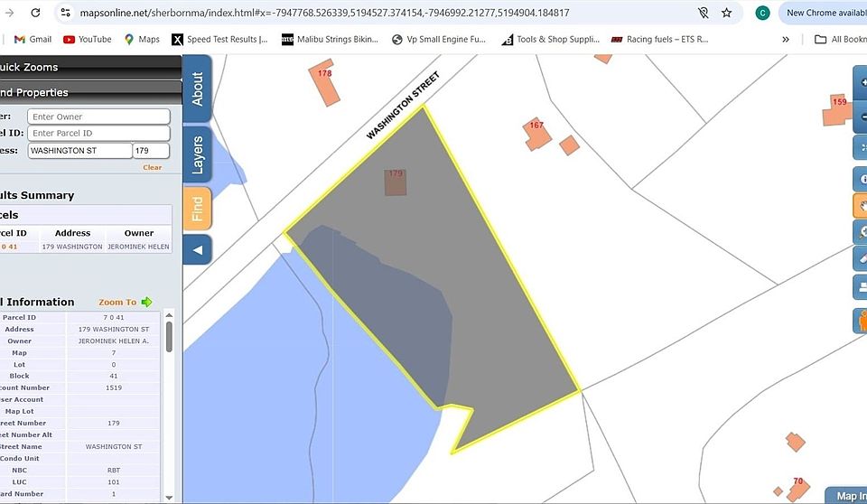Click the Enter Owner field
This screenshot has height=504, width=867.
pyautogui.click(x=98, y=117)
